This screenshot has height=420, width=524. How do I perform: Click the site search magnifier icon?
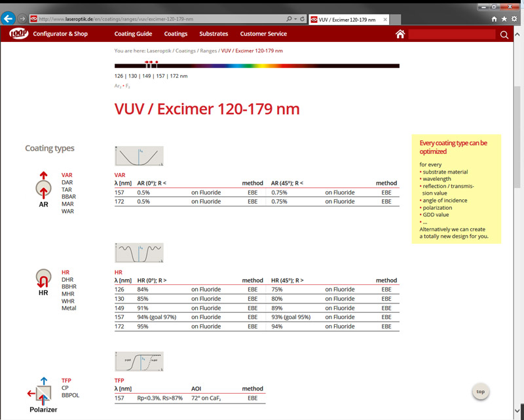[x=504, y=35]
